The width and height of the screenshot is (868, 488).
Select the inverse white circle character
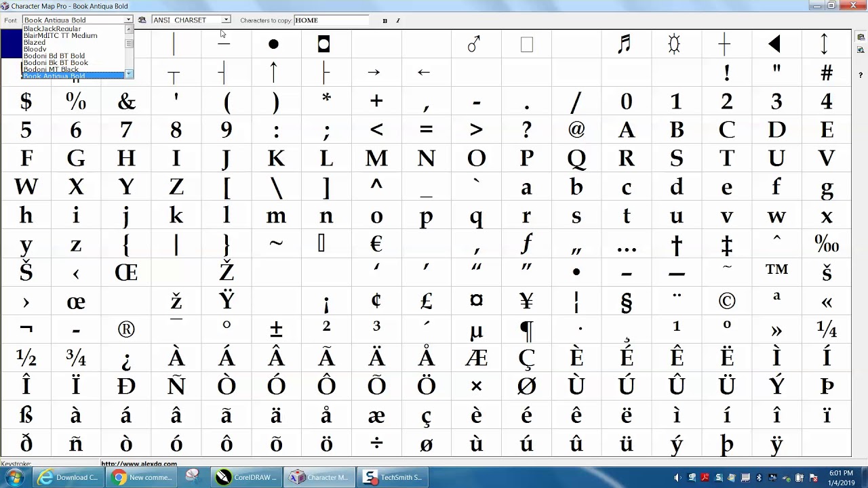pyautogui.click(x=324, y=45)
